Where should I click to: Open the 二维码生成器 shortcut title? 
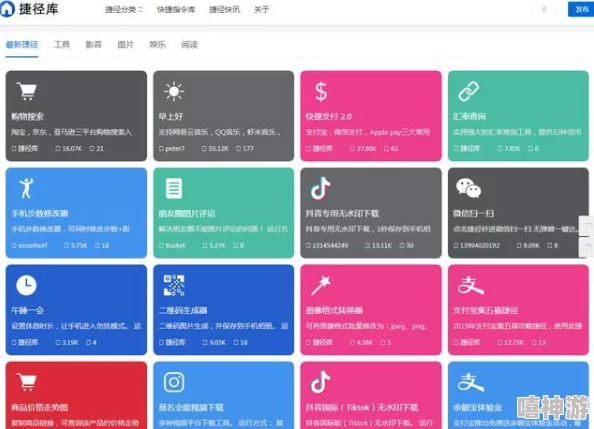183,310
